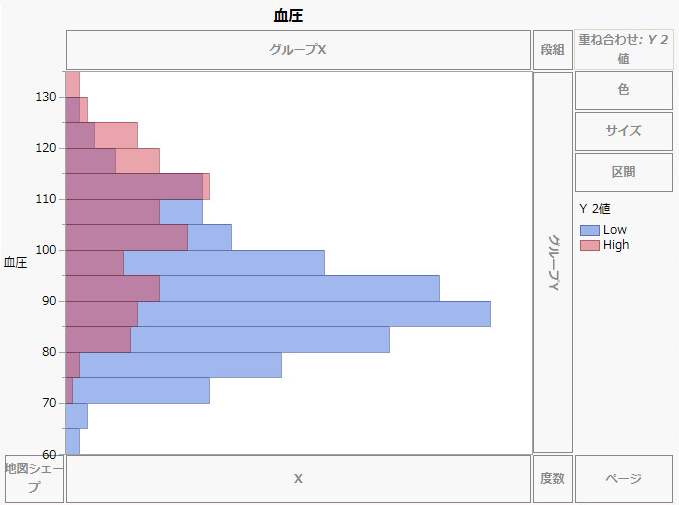Click the 血圧 graph title

pos(287,15)
